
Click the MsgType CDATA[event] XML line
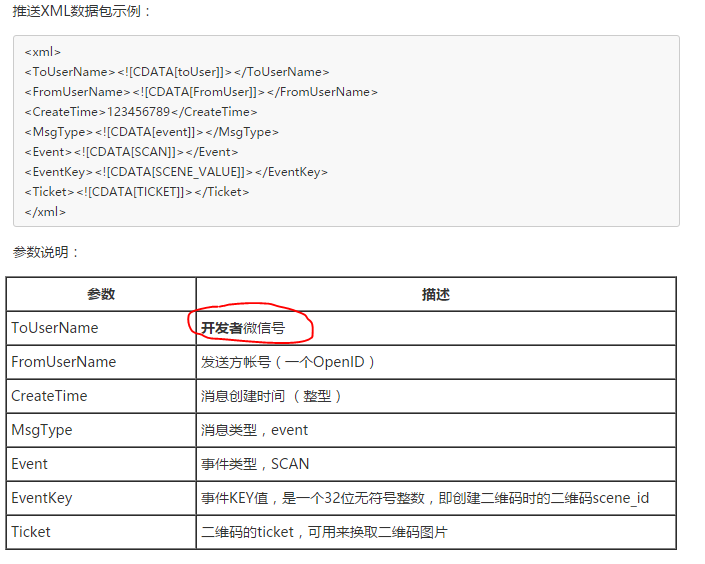click(152, 132)
